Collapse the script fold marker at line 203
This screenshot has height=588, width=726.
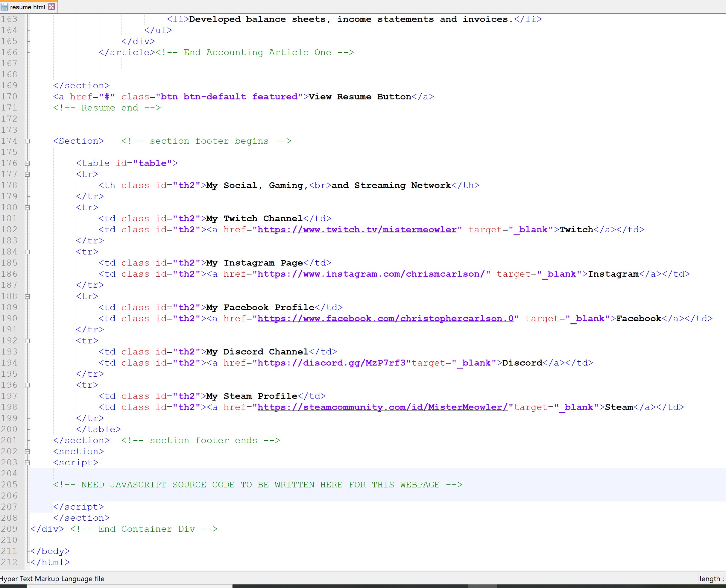28,463
